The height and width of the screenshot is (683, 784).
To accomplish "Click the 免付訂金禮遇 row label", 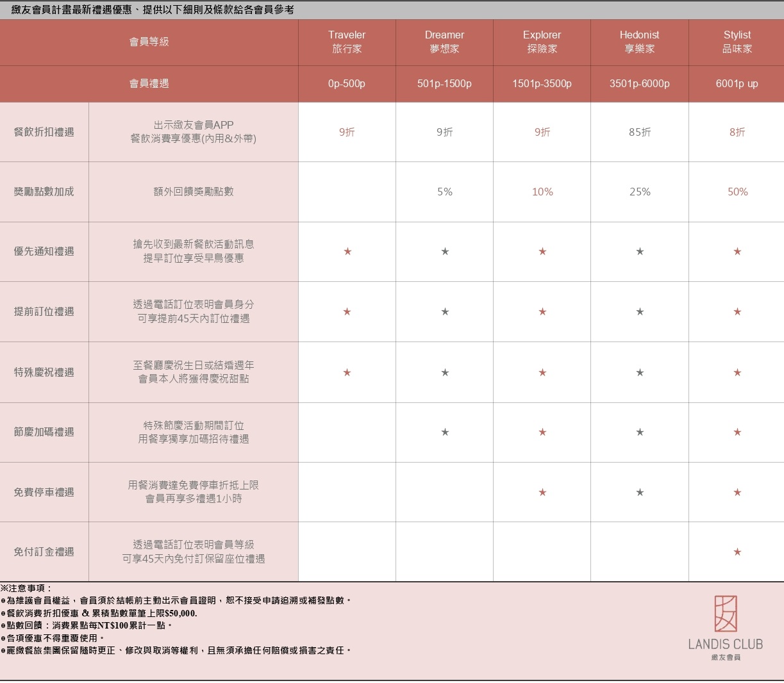I will click(x=44, y=552).
